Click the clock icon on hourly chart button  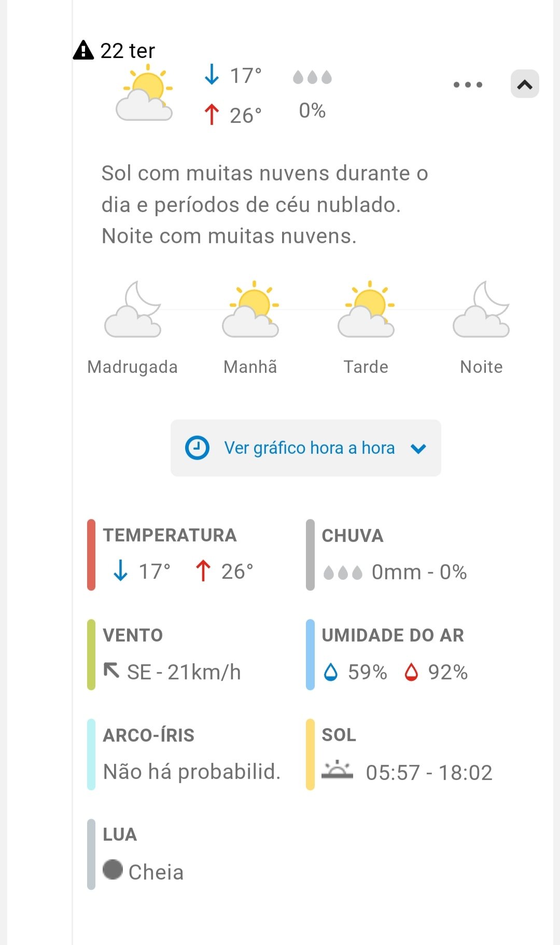(197, 448)
